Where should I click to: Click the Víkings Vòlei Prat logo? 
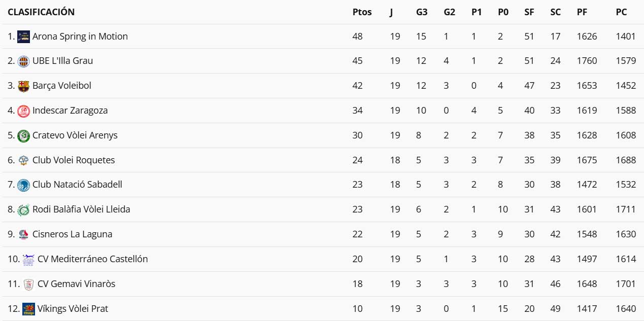pyautogui.click(x=28, y=309)
